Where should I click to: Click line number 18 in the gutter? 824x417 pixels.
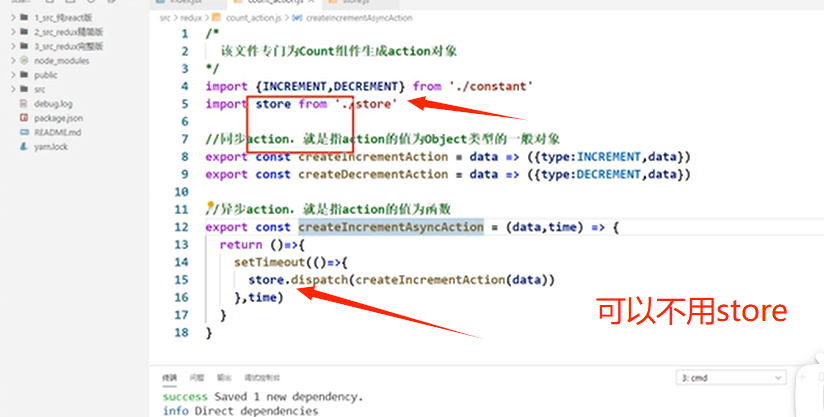(181, 332)
